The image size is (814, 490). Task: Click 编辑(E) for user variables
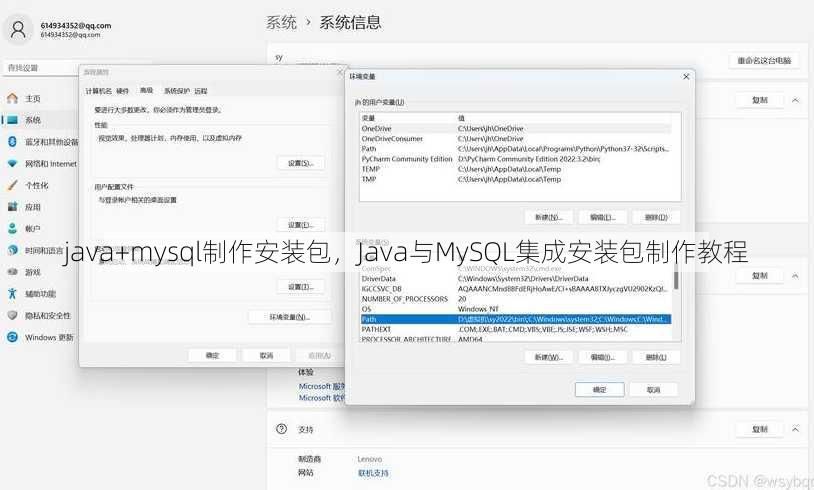(x=603, y=217)
